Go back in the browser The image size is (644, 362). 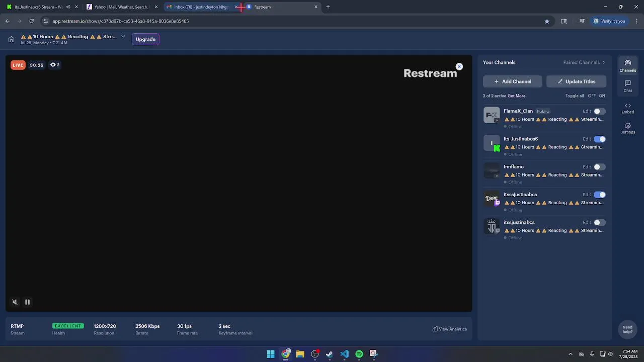pos(8,21)
